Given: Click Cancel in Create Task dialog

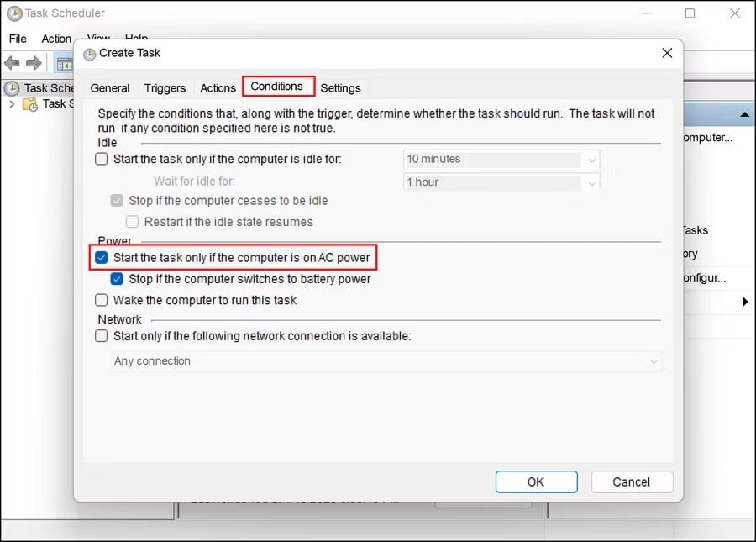Looking at the screenshot, I should coord(632,481).
